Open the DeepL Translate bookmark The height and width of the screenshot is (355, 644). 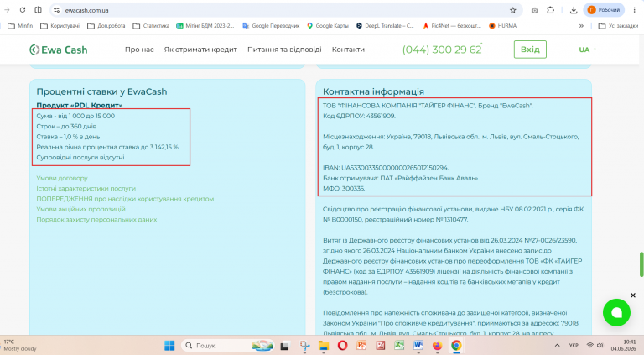[x=385, y=26]
